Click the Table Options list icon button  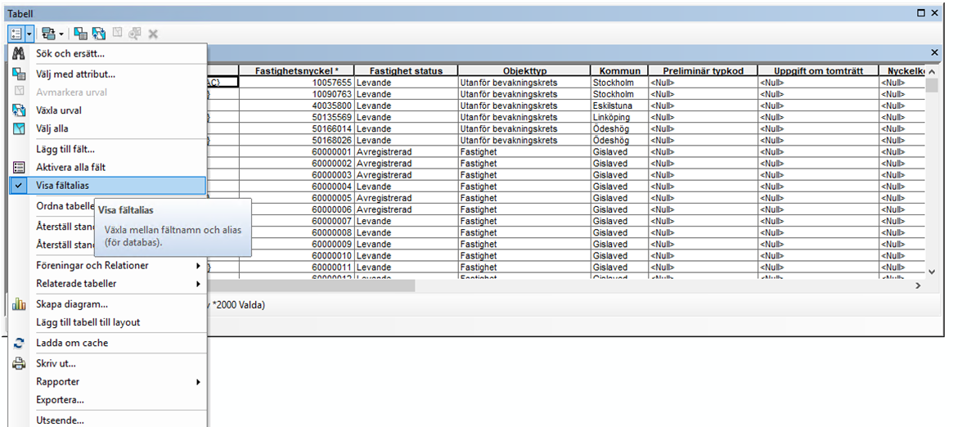pyautogui.click(x=16, y=34)
